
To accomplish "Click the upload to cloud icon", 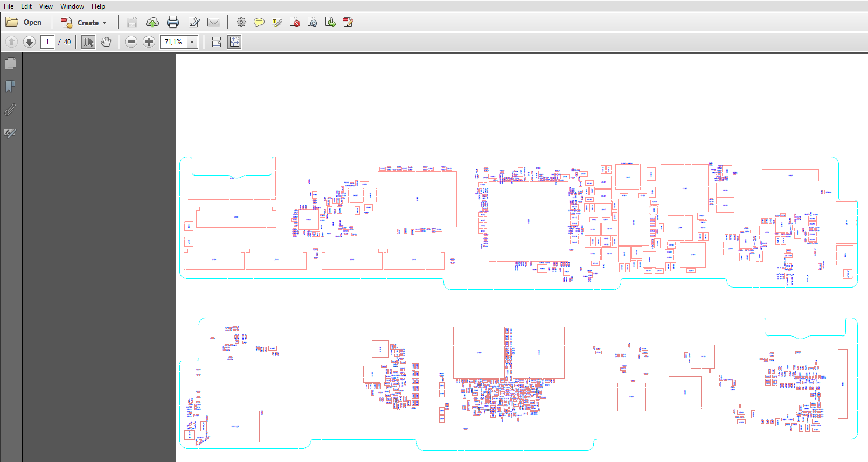I will point(152,22).
